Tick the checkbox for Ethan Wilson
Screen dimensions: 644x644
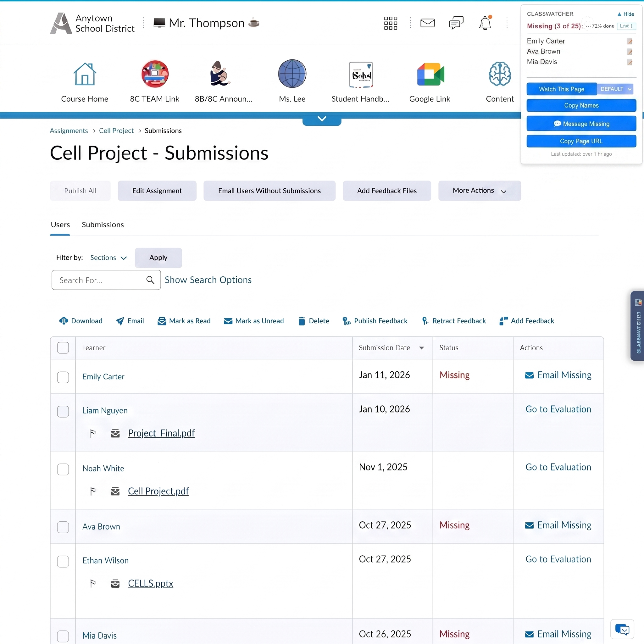point(63,561)
